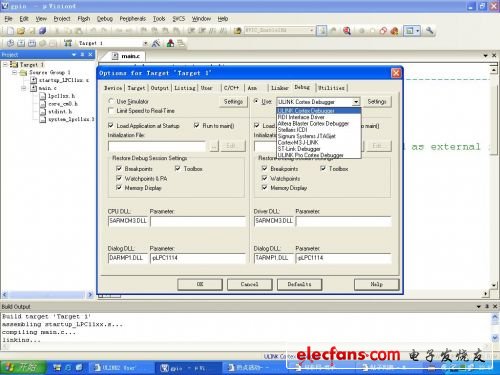Toggle hardware-side Memory Display checkbox
The image size is (500, 375).
265,188
